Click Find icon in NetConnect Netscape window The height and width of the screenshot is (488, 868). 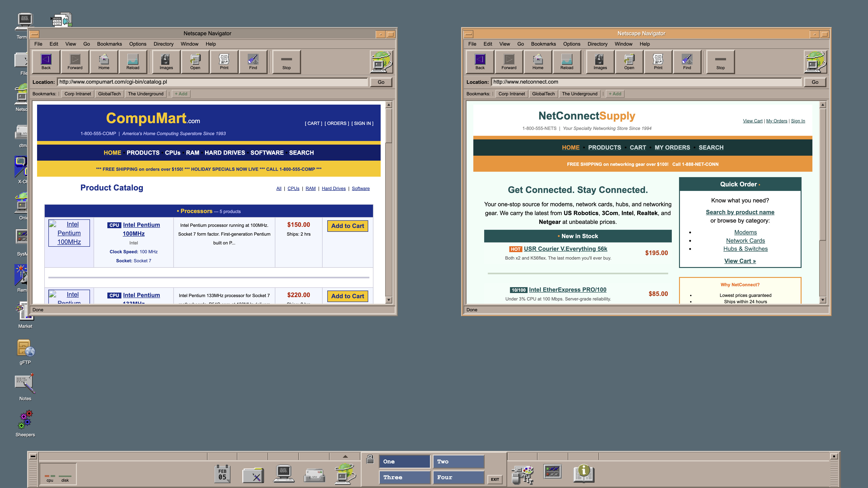click(x=687, y=62)
